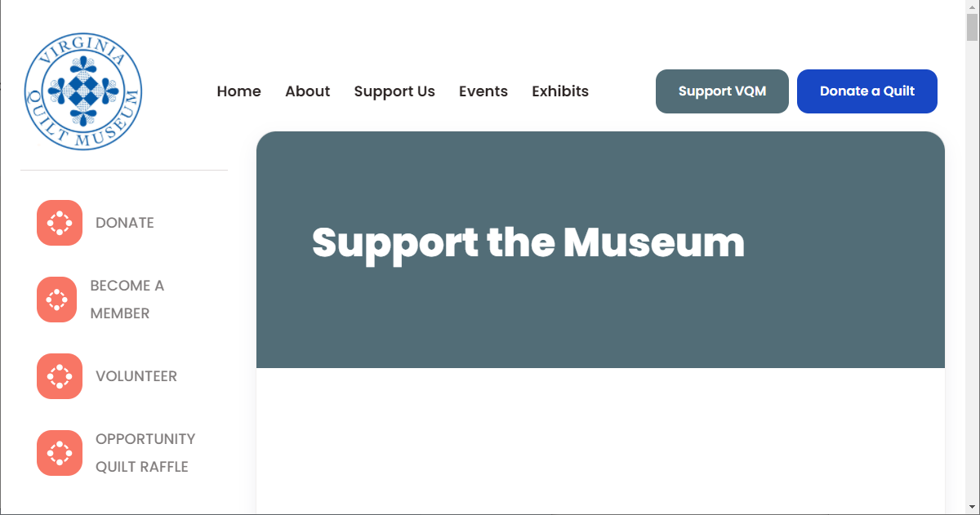
Task: Open the About menu
Action: tap(308, 91)
